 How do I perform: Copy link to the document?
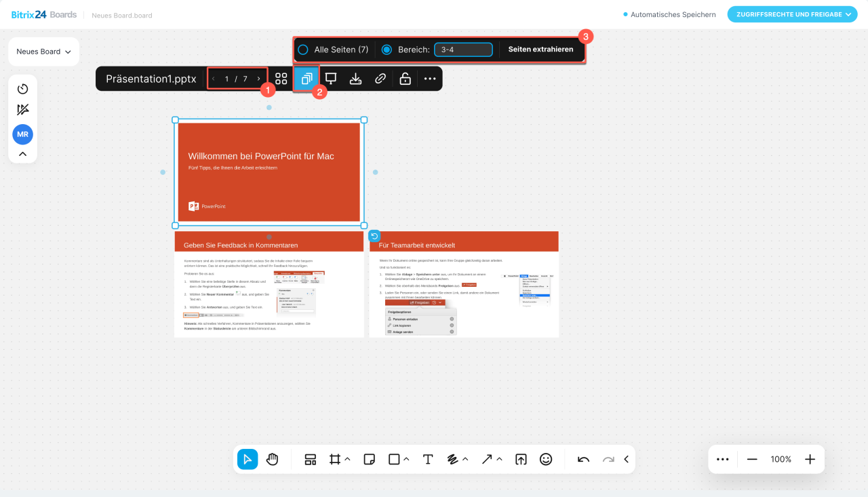[x=380, y=79]
